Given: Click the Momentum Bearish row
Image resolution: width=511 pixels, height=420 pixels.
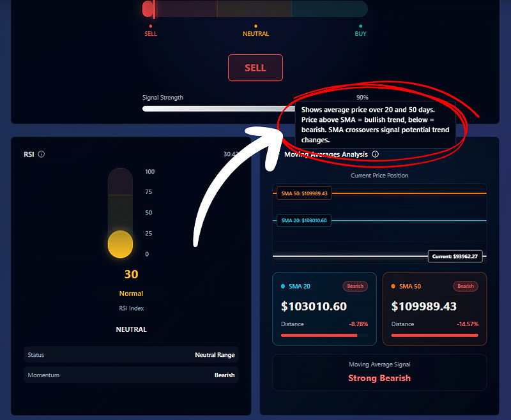Looking at the screenshot, I should click(x=131, y=375).
